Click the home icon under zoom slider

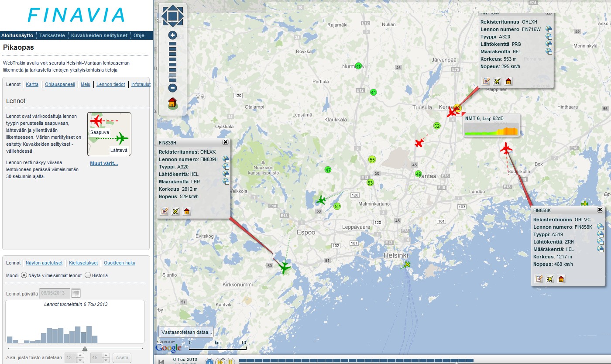pos(172,104)
